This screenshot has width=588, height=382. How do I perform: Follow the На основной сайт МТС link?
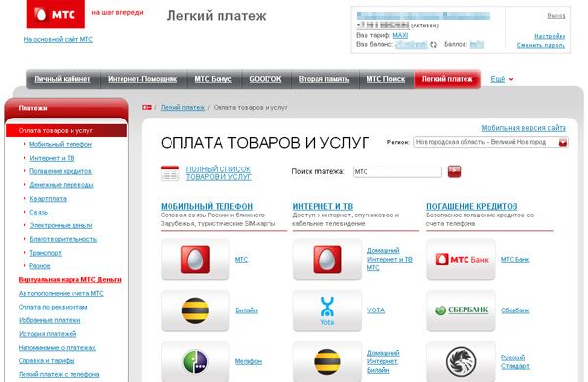tap(59, 39)
